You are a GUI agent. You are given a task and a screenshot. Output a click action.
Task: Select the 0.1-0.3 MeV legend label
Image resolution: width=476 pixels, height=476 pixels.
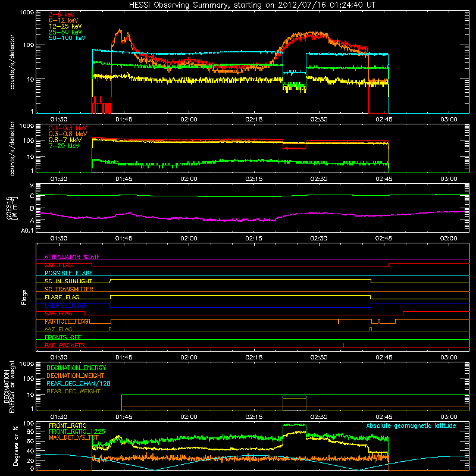coord(68,128)
